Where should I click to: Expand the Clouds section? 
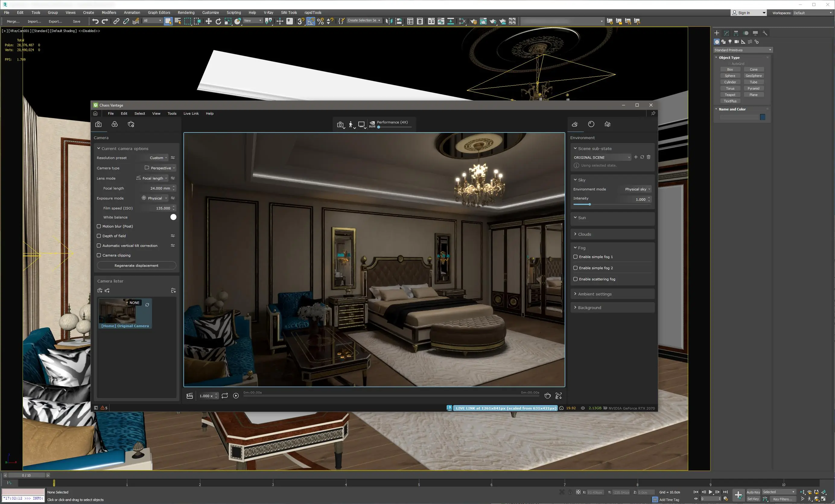[584, 234]
